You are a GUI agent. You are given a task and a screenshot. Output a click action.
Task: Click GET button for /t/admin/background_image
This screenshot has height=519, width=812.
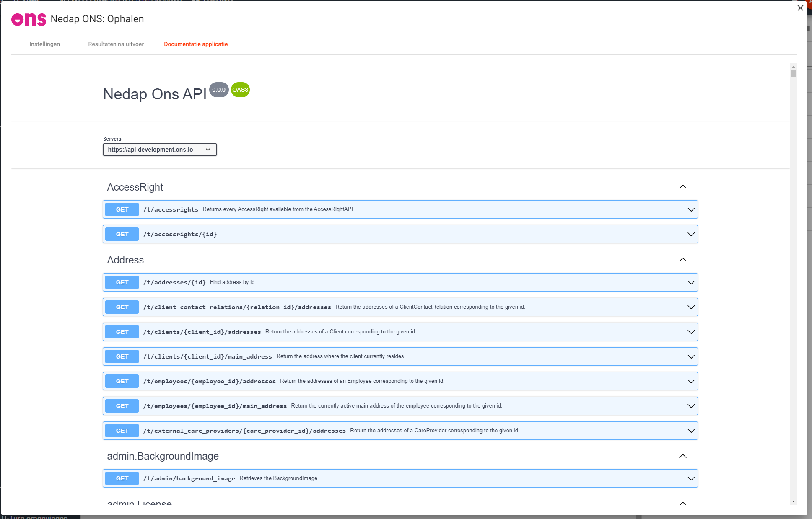click(122, 478)
